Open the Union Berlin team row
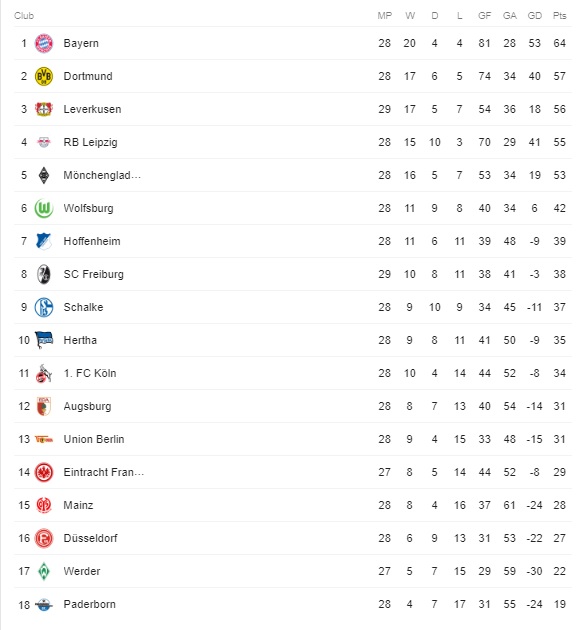This screenshot has width=579, height=630. [293, 439]
